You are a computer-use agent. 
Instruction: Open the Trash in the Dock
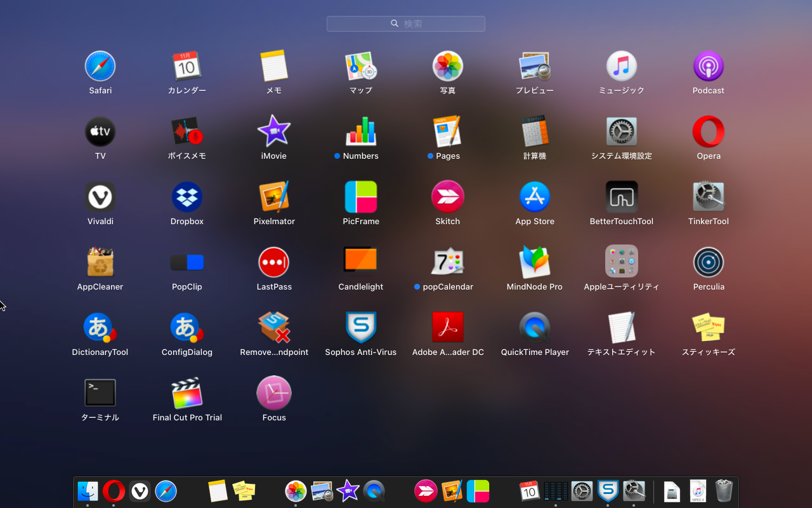coord(724,491)
